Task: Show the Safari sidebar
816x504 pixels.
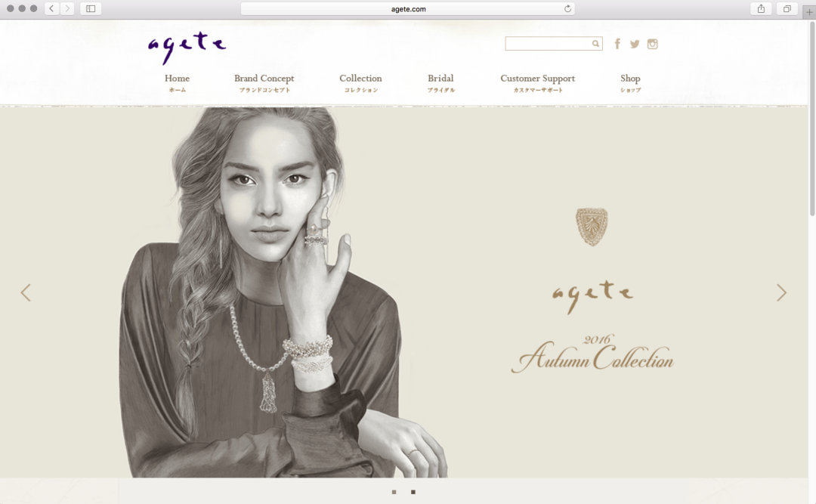Action: pyautogui.click(x=91, y=8)
